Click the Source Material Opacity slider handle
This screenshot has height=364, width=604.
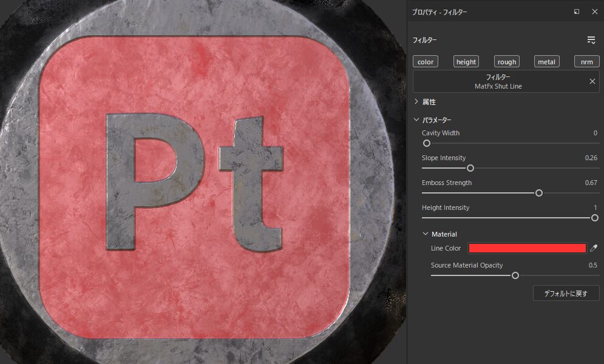515,275
